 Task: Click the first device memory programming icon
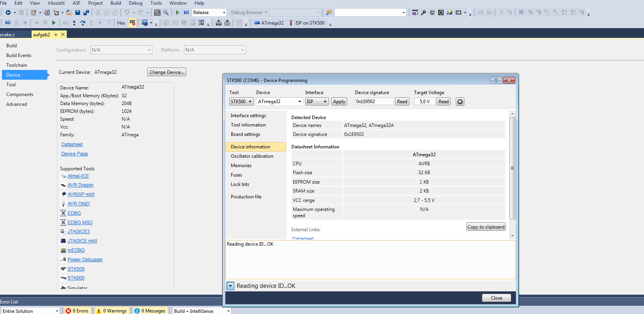tap(219, 23)
